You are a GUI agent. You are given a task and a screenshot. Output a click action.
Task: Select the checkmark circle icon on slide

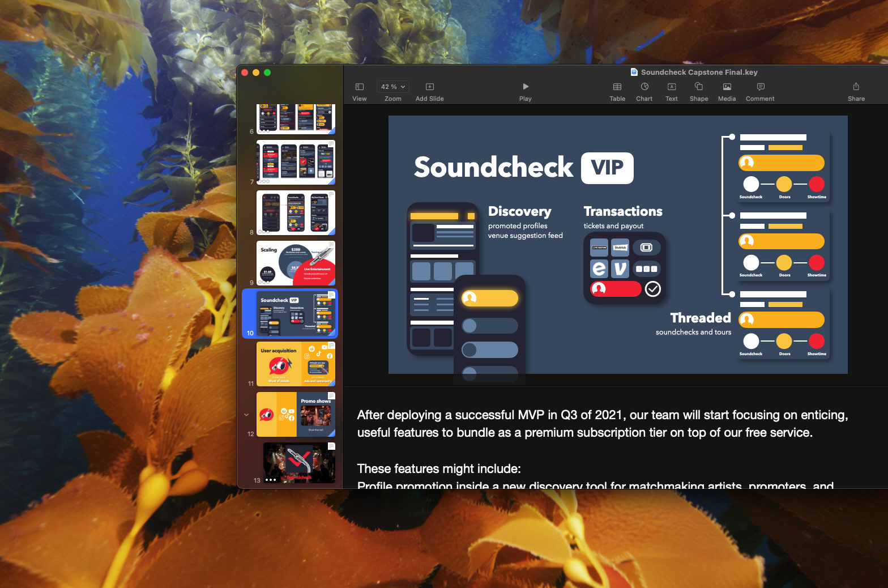[x=653, y=289]
